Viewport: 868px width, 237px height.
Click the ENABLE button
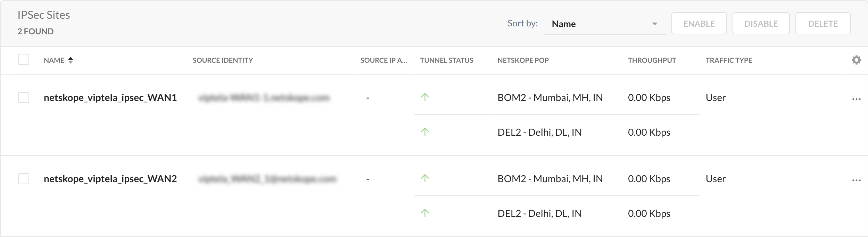click(699, 23)
